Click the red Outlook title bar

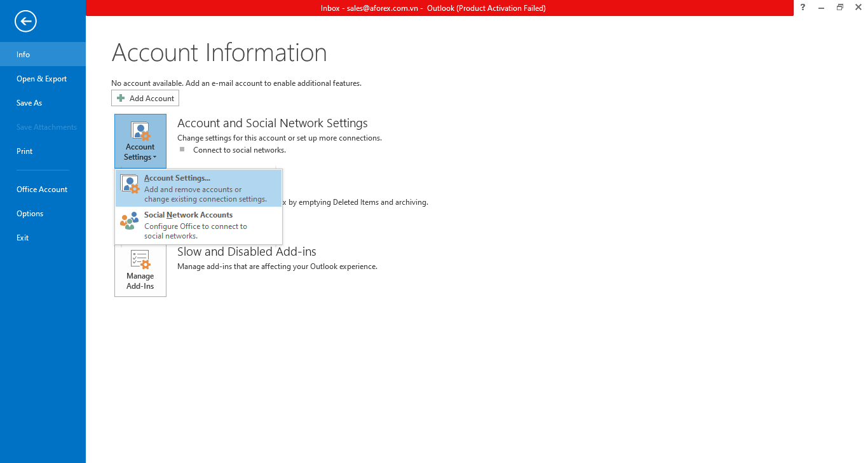point(432,8)
